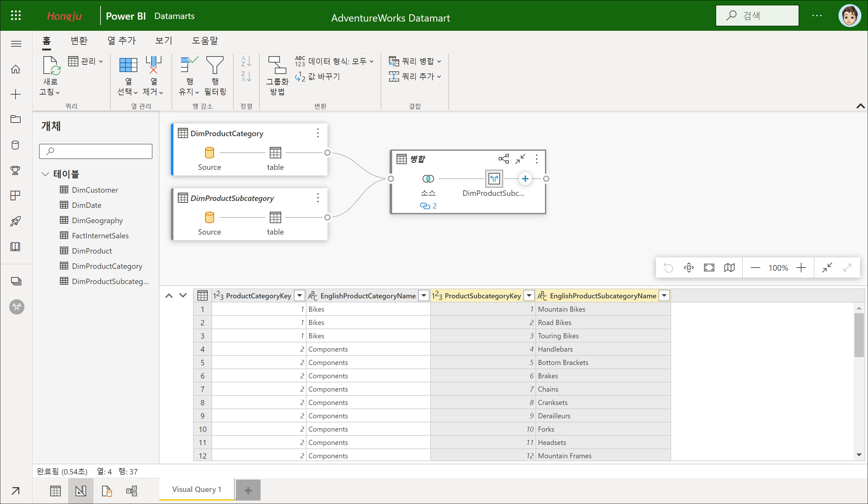
Task: Click the mini-map icon in the diagram toolbar
Action: 729,268
